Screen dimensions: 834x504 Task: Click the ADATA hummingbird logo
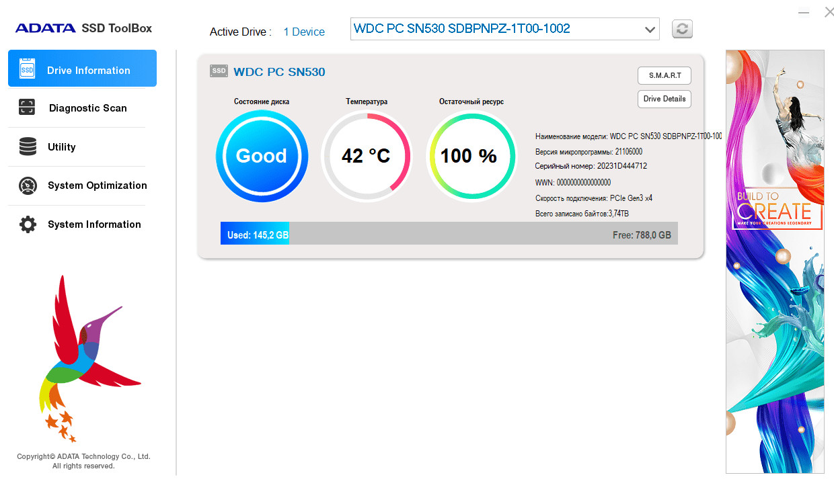[x=84, y=359]
